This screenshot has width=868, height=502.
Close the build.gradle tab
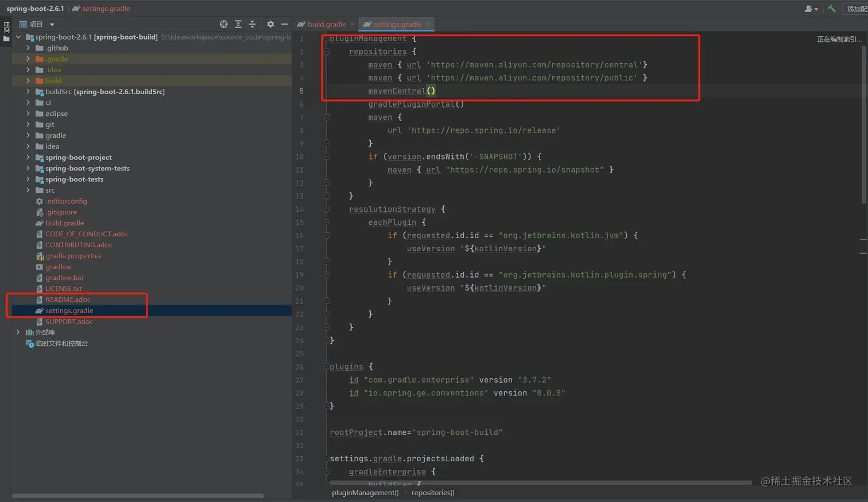click(352, 24)
